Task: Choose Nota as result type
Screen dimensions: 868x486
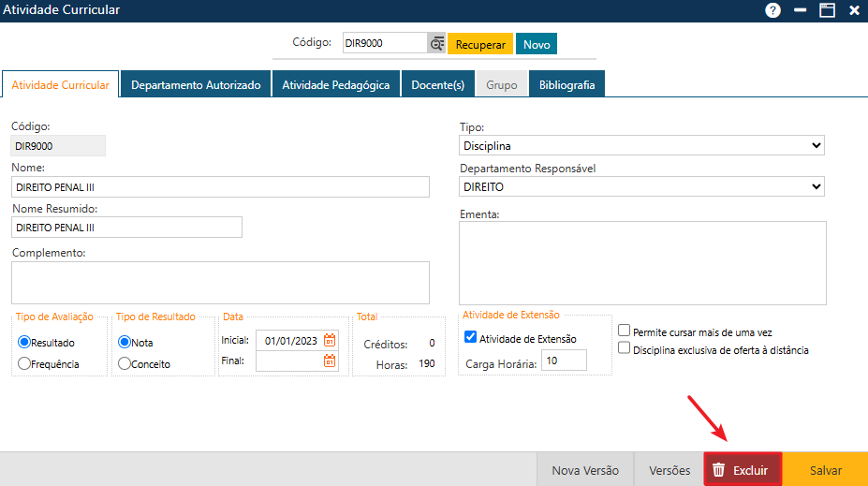Action: pos(124,342)
